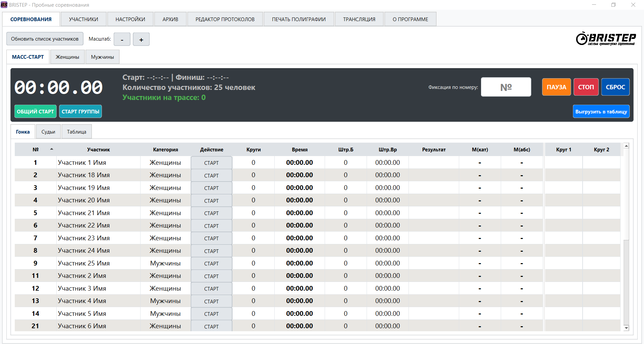Switch to the Судьи tab
The height and width of the screenshot is (344, 644).
click(48, 131)
